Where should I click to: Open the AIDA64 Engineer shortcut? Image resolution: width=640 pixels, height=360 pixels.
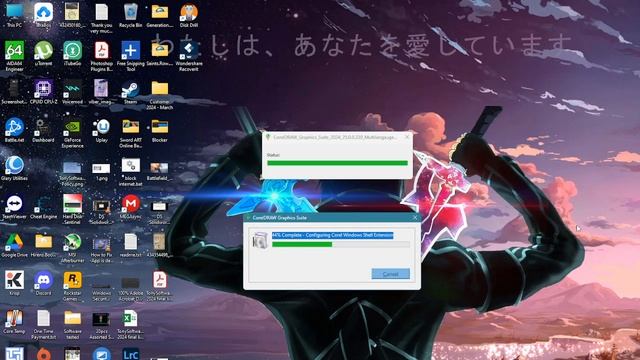tap(14, 56)
